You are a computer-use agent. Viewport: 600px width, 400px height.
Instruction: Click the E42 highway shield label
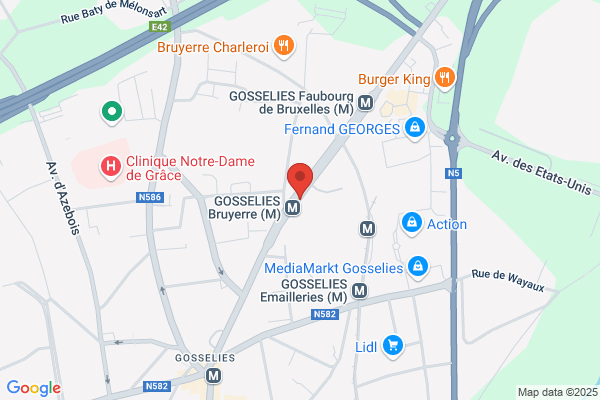tap(160, 27)
